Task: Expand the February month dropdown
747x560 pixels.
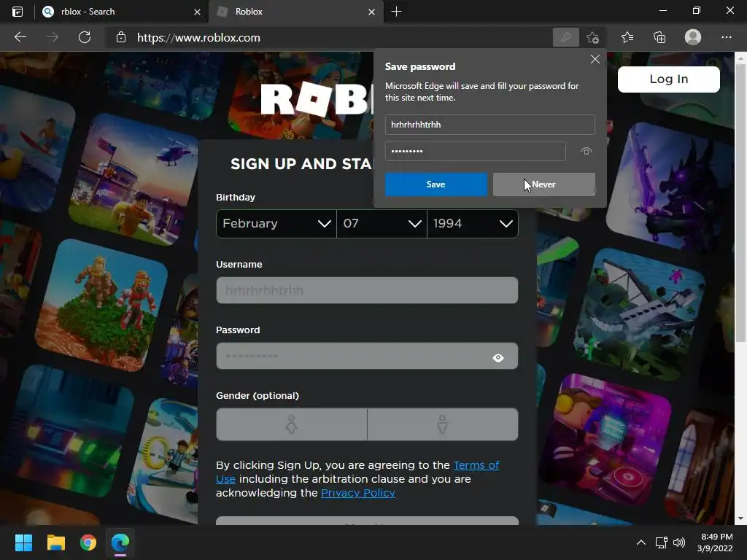Action: (276, 223)
